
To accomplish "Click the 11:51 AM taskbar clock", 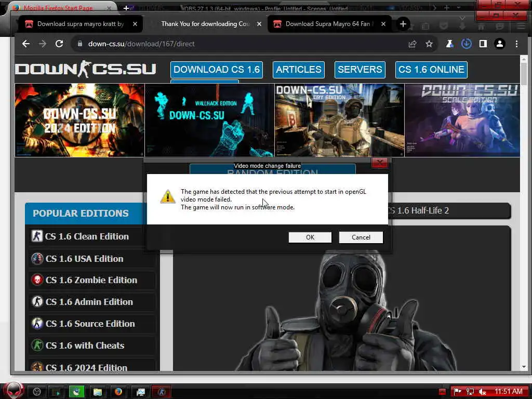I will (508, 392).
